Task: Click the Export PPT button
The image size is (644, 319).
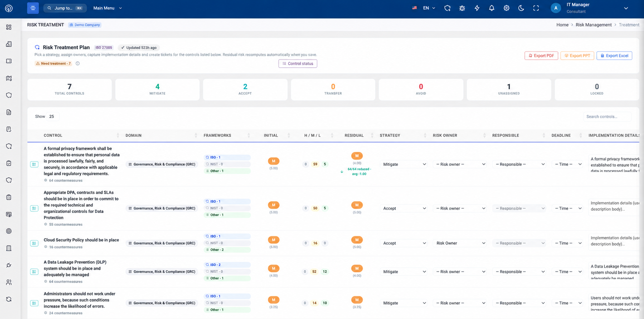Action: (577, 56)
